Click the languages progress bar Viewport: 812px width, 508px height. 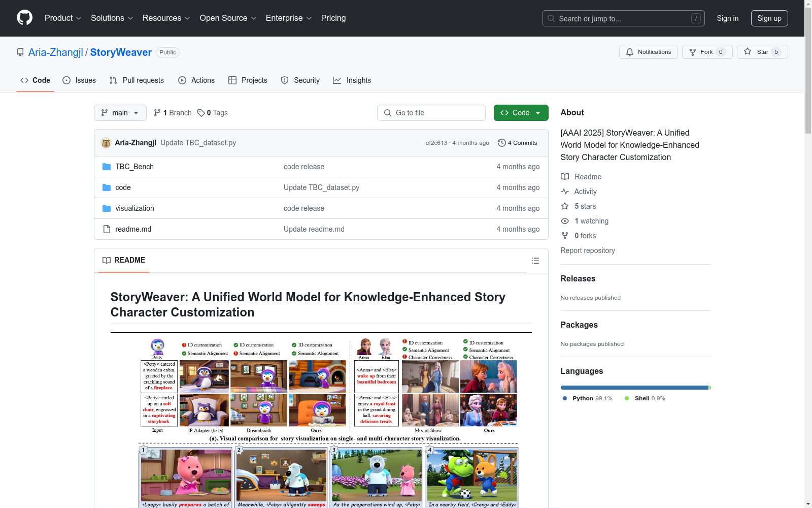pos(635,388)
